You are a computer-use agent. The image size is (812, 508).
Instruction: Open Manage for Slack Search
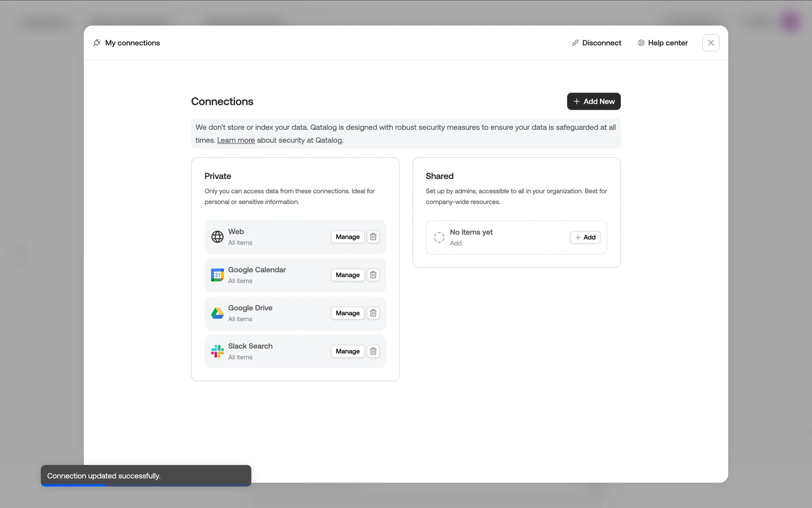347,351
